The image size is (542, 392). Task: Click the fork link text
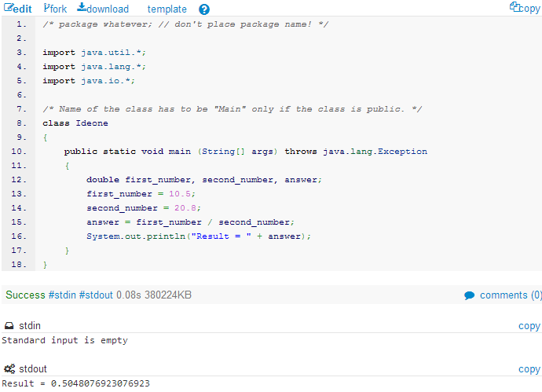[58, 9]
